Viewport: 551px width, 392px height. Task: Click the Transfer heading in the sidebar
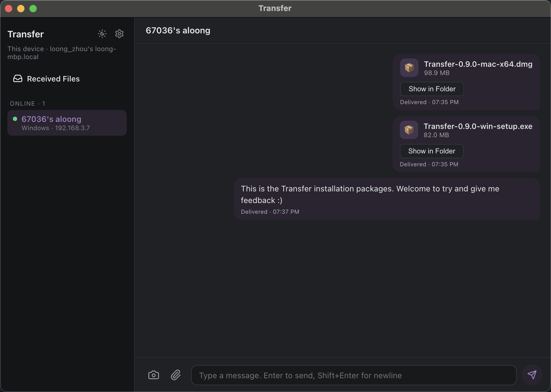tap(26, 34)
